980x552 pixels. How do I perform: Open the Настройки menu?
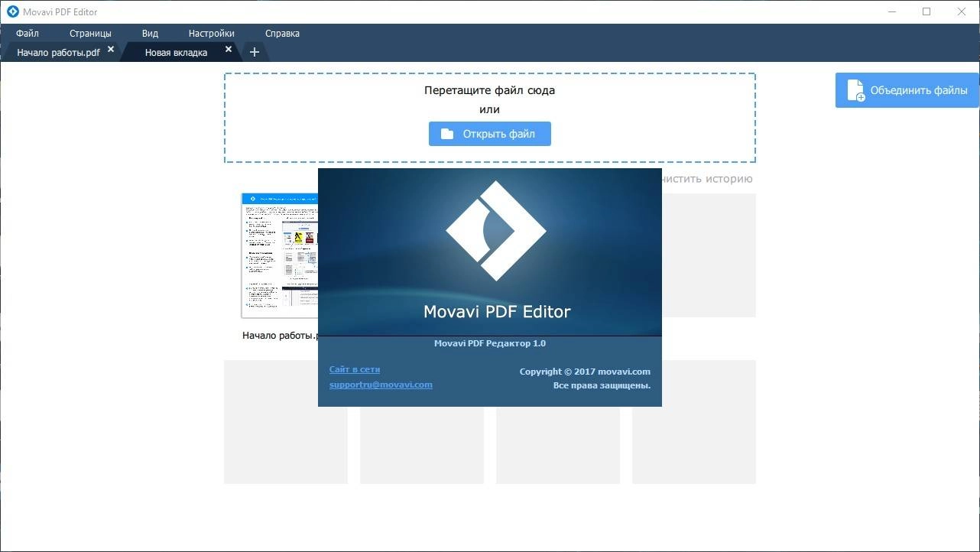point(211,34)
